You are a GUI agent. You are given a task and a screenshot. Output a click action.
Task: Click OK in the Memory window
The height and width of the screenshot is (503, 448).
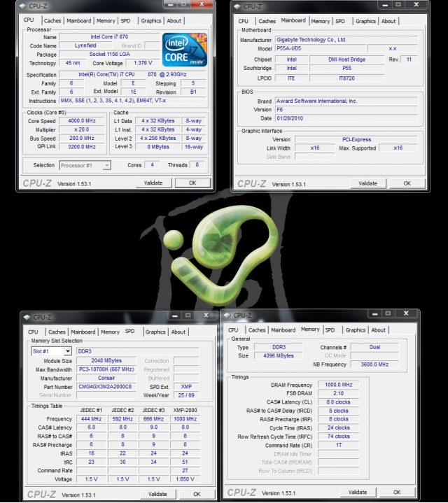coord(397,493)
